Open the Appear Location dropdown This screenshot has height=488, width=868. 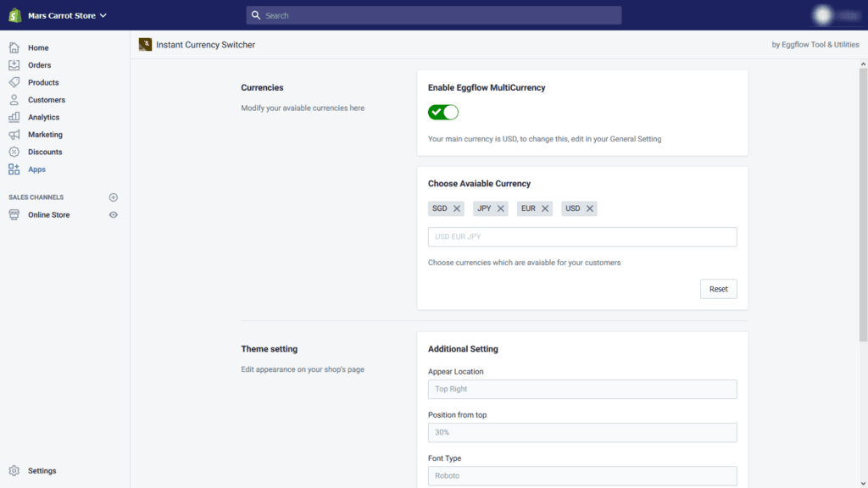[x=582, y=389]
